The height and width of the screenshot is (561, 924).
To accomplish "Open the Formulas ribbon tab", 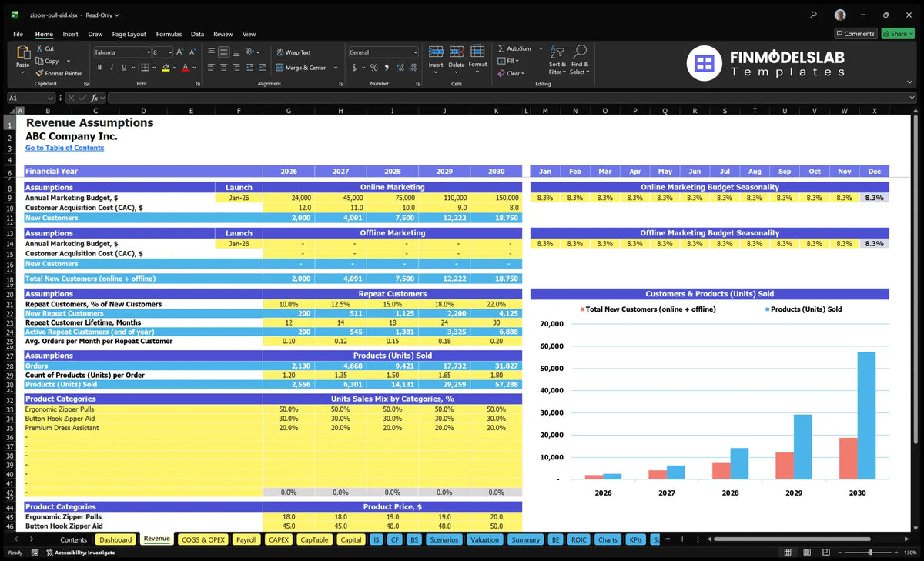I will 169,34.
